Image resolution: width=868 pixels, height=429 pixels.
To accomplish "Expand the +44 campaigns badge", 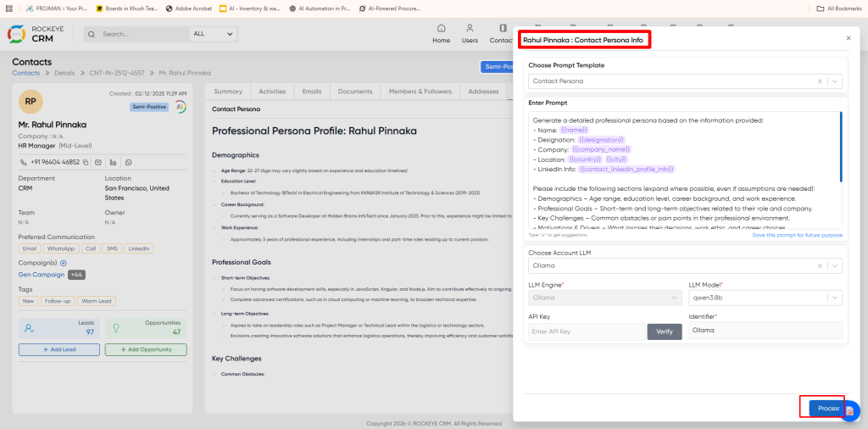I will click(76, 275).
